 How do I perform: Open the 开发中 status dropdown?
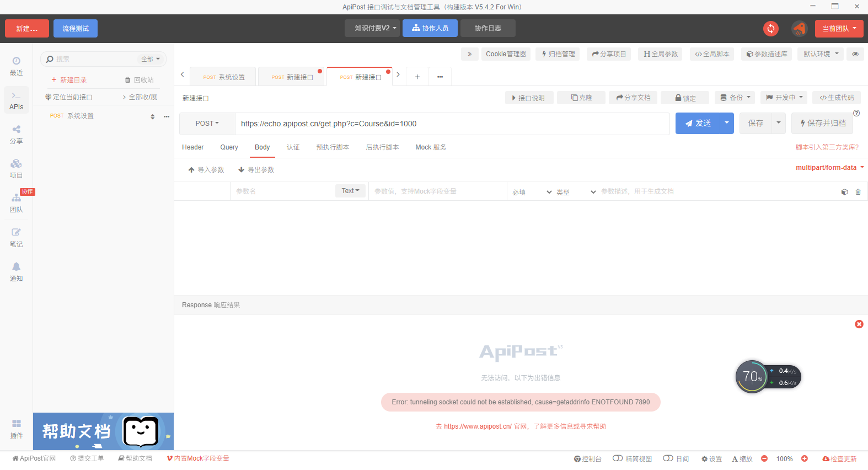(784, 98)
